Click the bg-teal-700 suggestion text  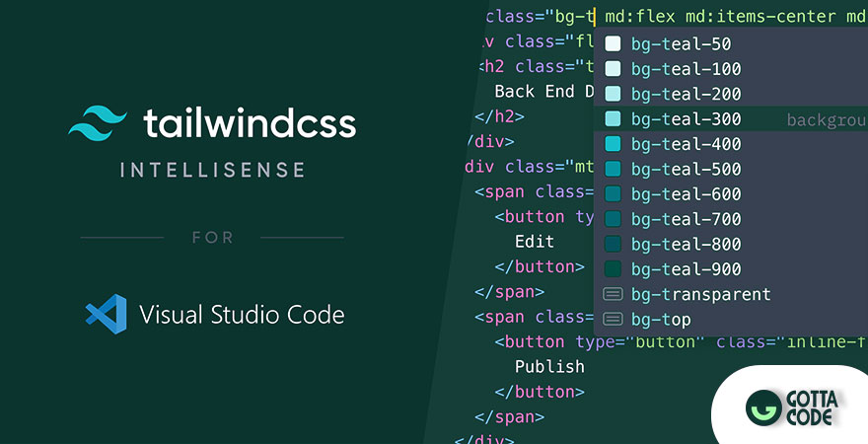(687, 219)
